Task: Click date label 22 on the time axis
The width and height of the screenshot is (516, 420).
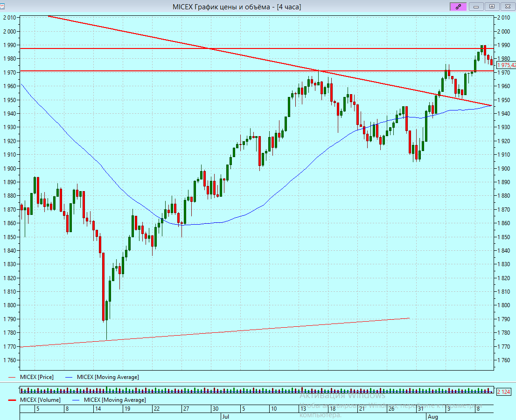Action: point(157,409)
